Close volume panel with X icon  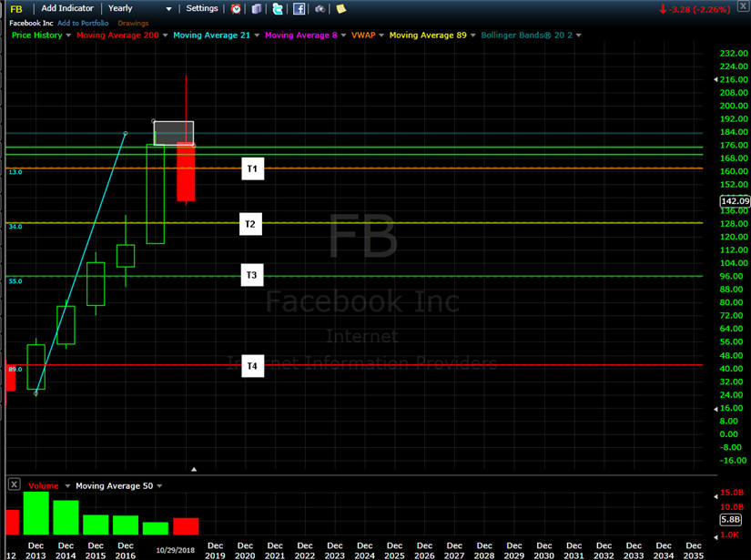(x=15, y=484)
